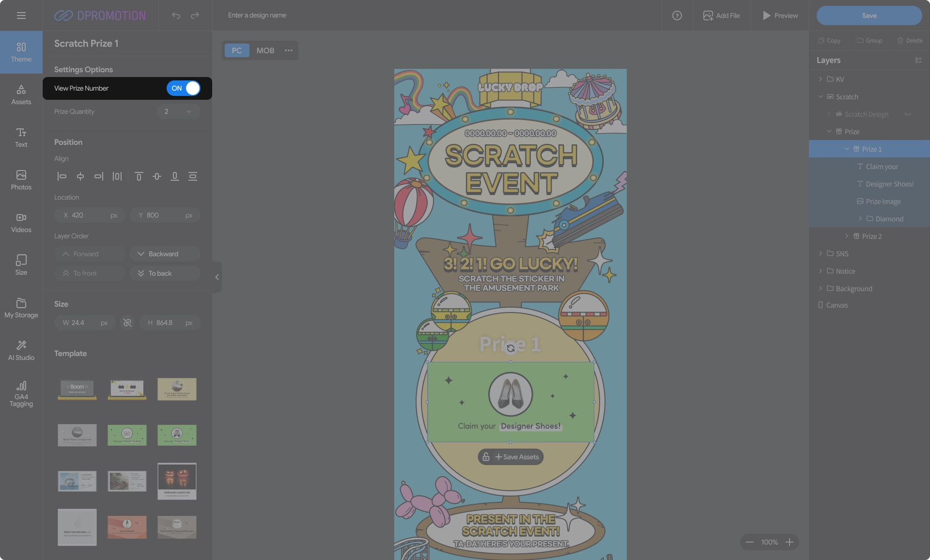Show the hidden Scratch Design layer
The image size is (930, 560).
tap(907, 114)
